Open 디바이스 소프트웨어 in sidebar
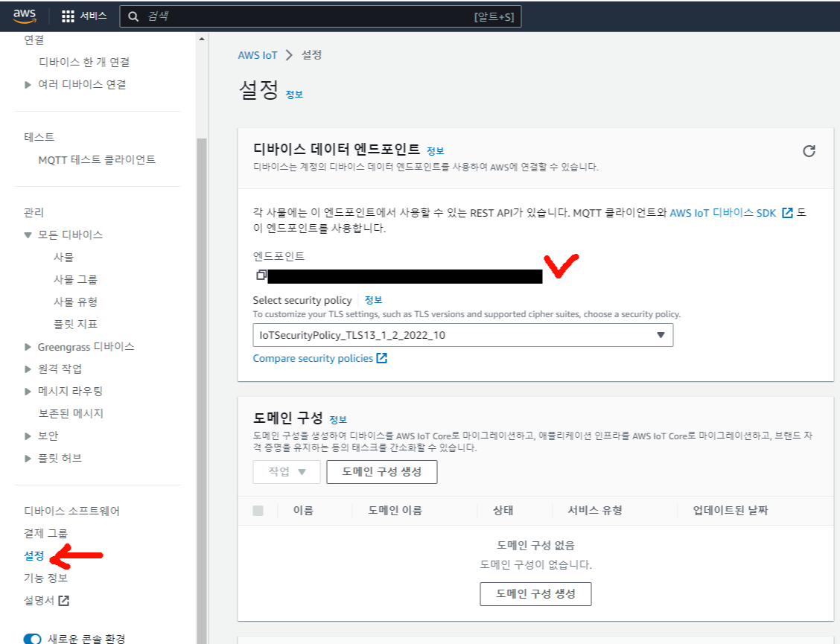 tap(71, 511)
